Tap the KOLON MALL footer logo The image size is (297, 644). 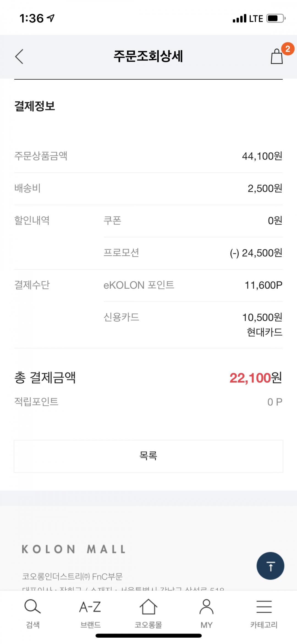[x=74, y=549]
